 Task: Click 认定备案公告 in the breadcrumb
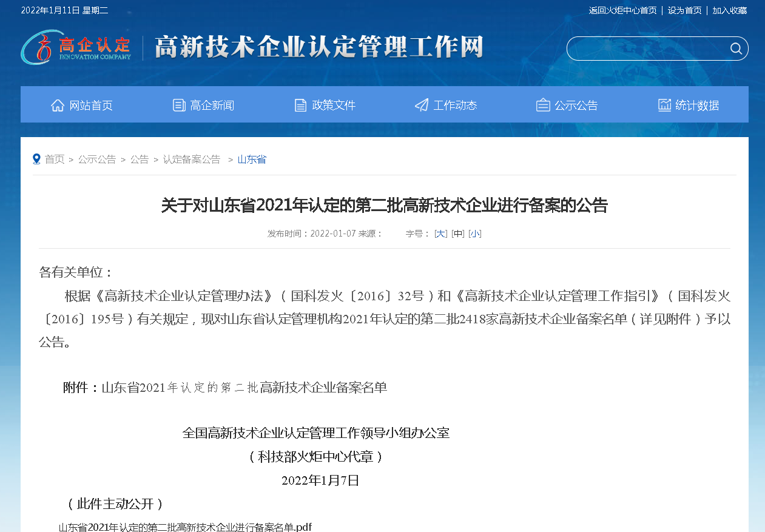pyautogui.click(x=192, y=160)
